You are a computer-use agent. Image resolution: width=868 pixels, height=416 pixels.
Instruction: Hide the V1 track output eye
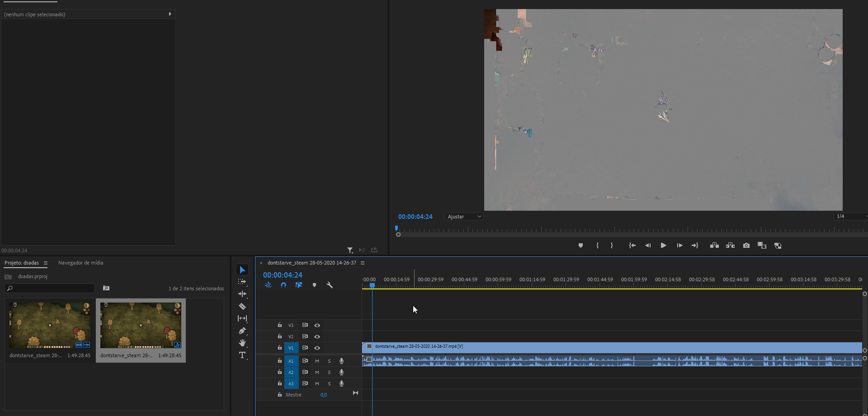pos(317,348)
